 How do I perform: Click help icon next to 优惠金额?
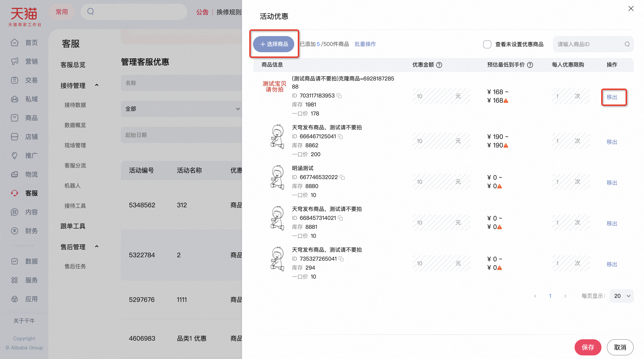click(x=439, y=65)
